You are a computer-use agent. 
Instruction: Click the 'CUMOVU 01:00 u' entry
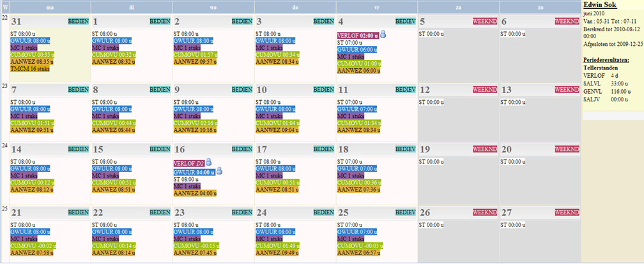tap(358, 63)
